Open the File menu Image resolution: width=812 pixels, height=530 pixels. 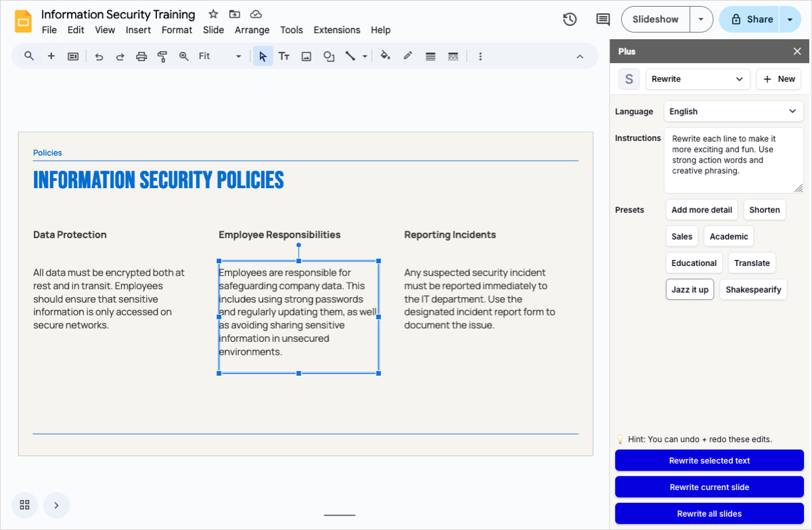tap(49, 30)
